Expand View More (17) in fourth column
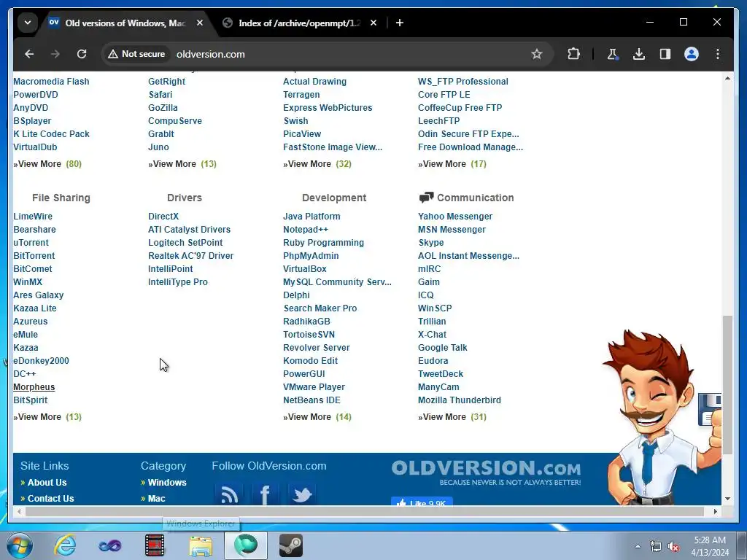Screen dimensions: 747x560 (452, 164)
